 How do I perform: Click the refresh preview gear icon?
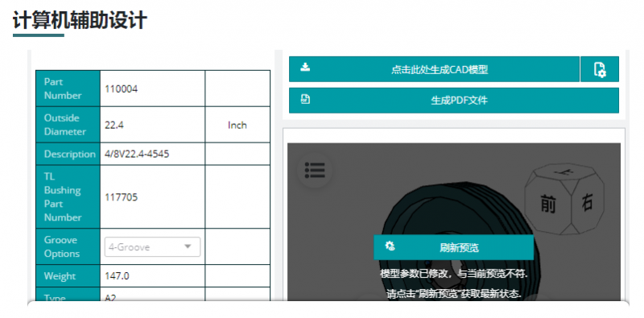click(x=390, y=246)
